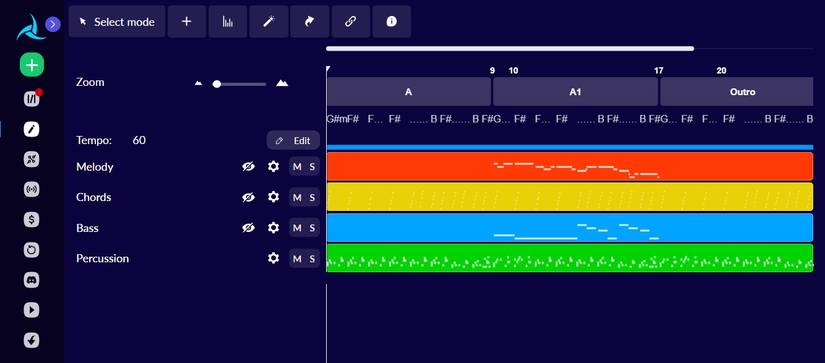The image size is (825, 363).
Task: Click the Select mode button
Action: (117, 22)
